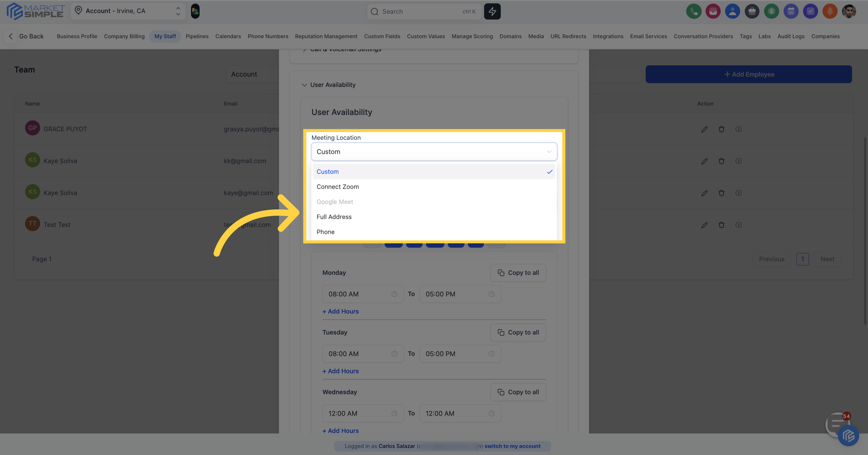Open the conversations inbox icon
The width and height of the screenshot is (868, 455).
click(x=713, y=11)
